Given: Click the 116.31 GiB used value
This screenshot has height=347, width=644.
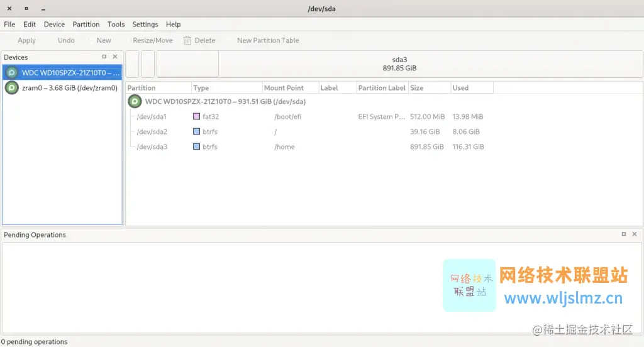Looking at the screenshot, I should pos(468,146).
